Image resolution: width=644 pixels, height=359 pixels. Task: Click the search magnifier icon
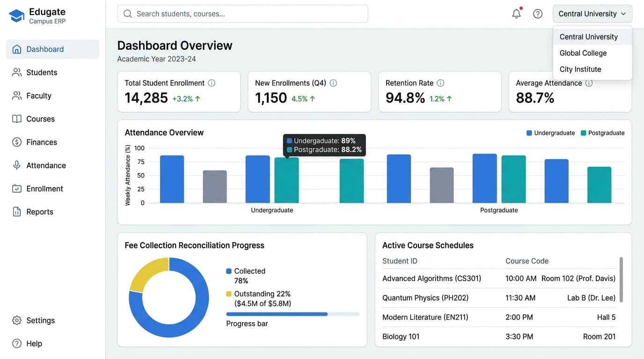(x=128, y=14)
